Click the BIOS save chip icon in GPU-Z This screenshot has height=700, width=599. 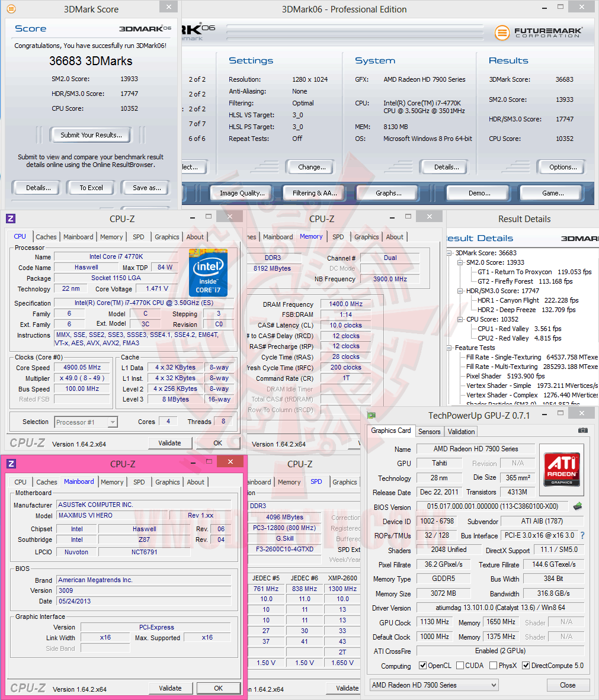578,506
